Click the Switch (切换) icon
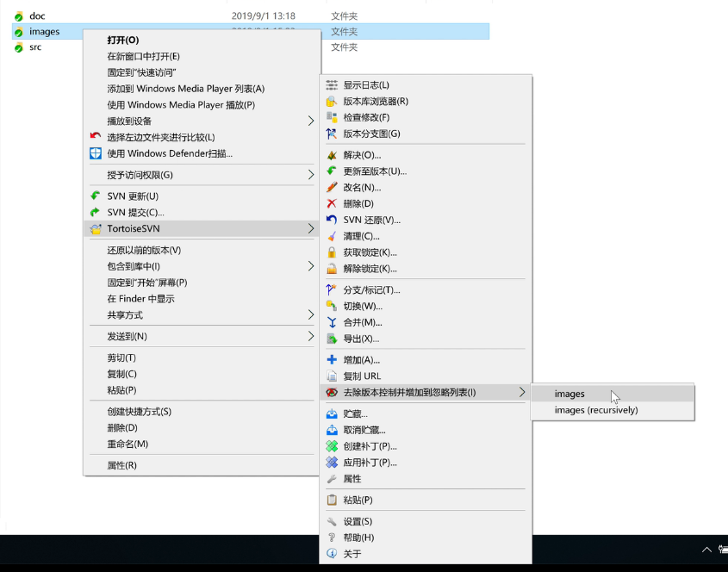This screenshot has height=572, width=728. pos(332,306)
